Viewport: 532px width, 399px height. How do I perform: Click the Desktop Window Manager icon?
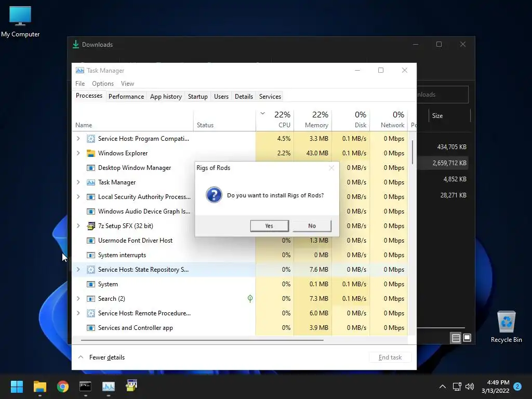click(90, 168)
